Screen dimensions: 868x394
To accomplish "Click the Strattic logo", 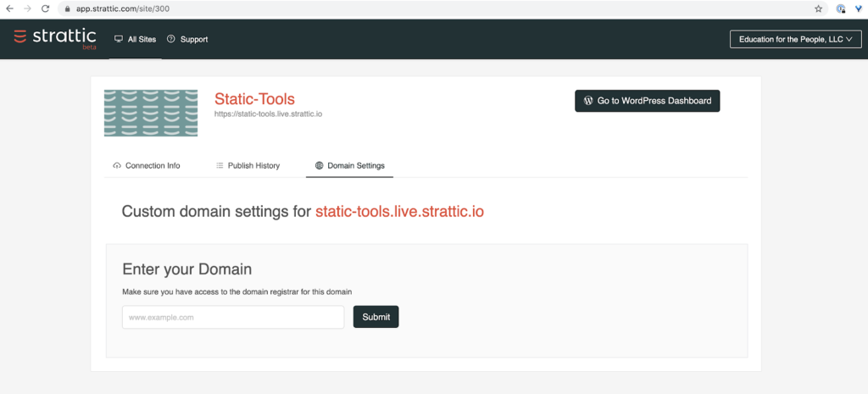I will (x=55, y=38).
